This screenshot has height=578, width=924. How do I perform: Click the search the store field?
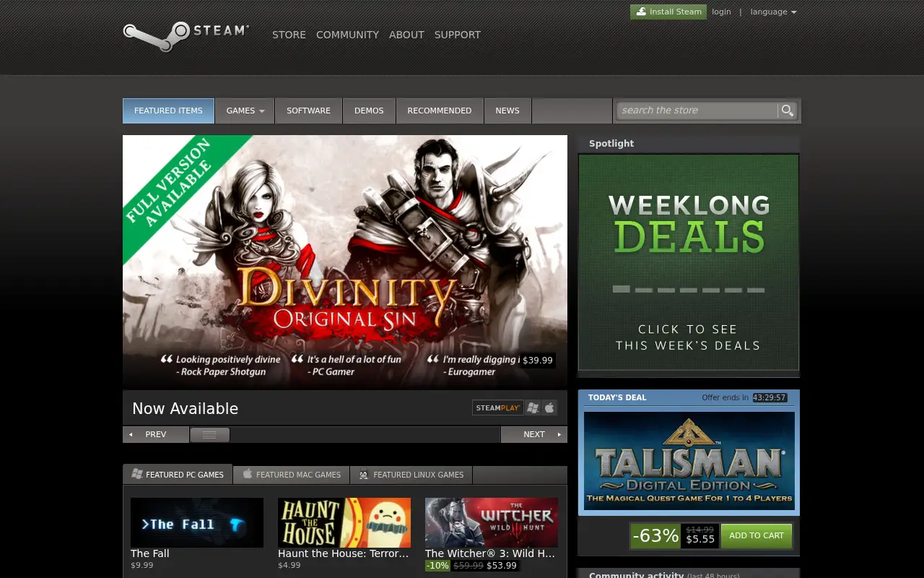coord(697,111)
